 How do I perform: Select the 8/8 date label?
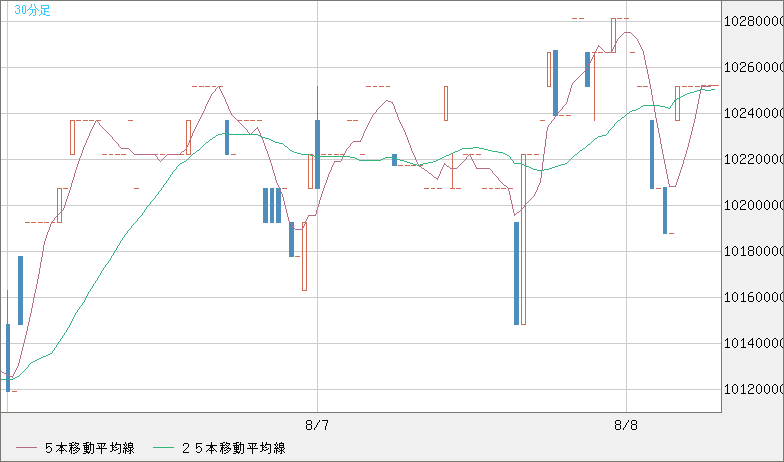626,426
